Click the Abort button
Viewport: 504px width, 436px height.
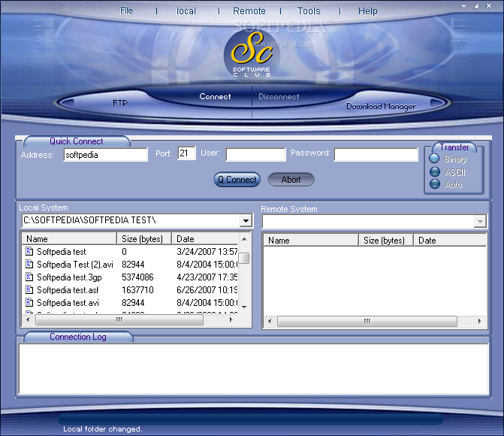(291, 180)
